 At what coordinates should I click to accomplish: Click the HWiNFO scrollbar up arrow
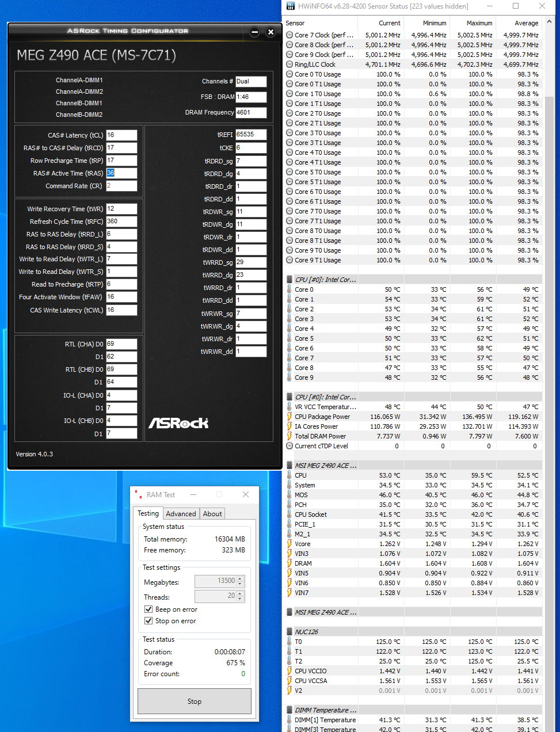click(548, 21)
